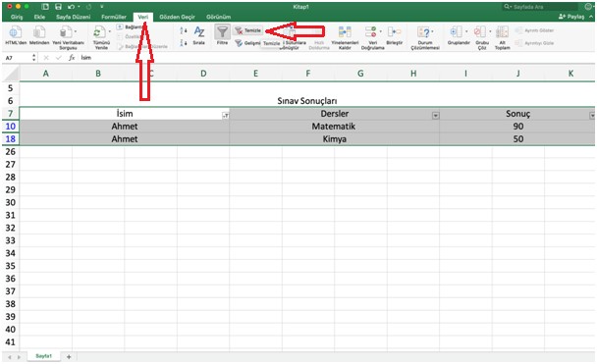Select the Sınav Sonuçları title cell
The width and height of the screenshot is (597, 364).
[x=307, y=101]
